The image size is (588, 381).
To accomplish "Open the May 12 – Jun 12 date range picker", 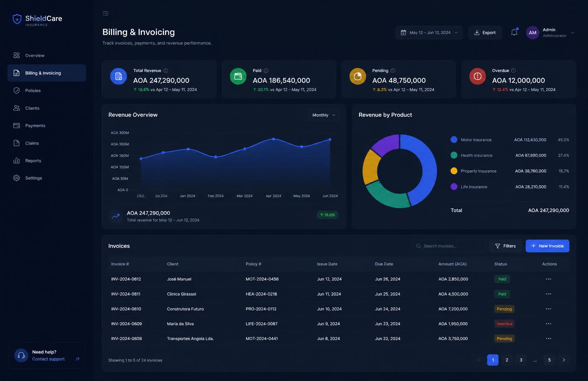I will coord(429,33).
